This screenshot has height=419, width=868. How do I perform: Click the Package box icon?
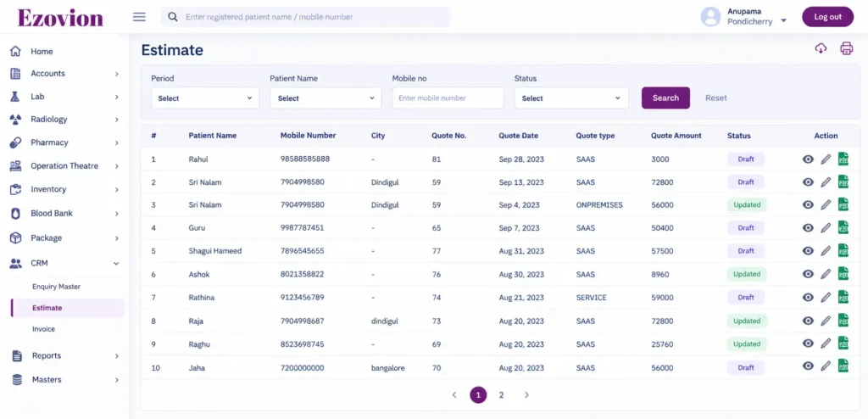(15, 237)
